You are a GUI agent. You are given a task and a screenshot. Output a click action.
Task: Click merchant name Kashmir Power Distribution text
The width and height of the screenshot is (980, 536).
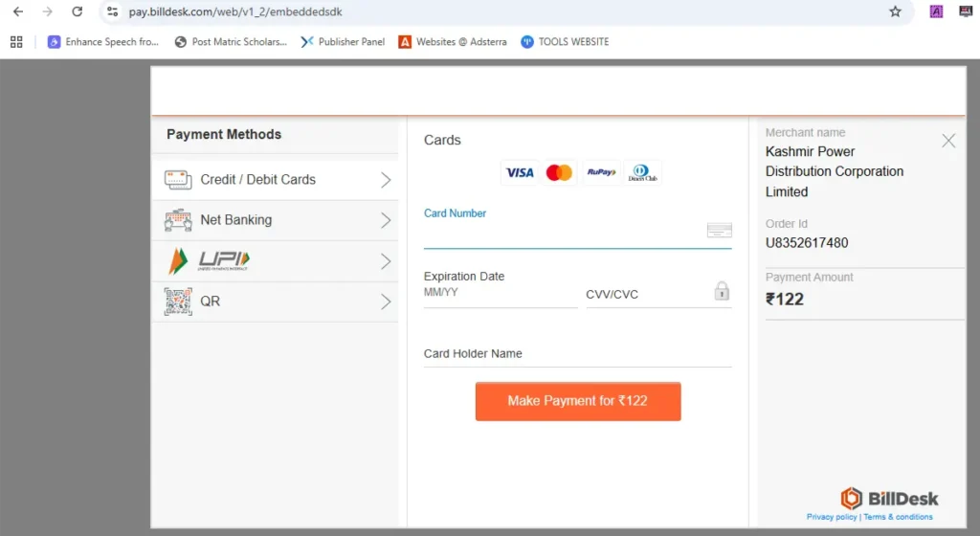835,171
